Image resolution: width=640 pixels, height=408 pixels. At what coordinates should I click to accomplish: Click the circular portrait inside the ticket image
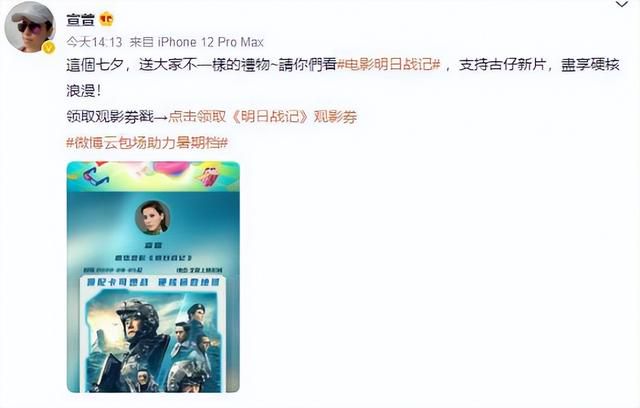(153, 217)
